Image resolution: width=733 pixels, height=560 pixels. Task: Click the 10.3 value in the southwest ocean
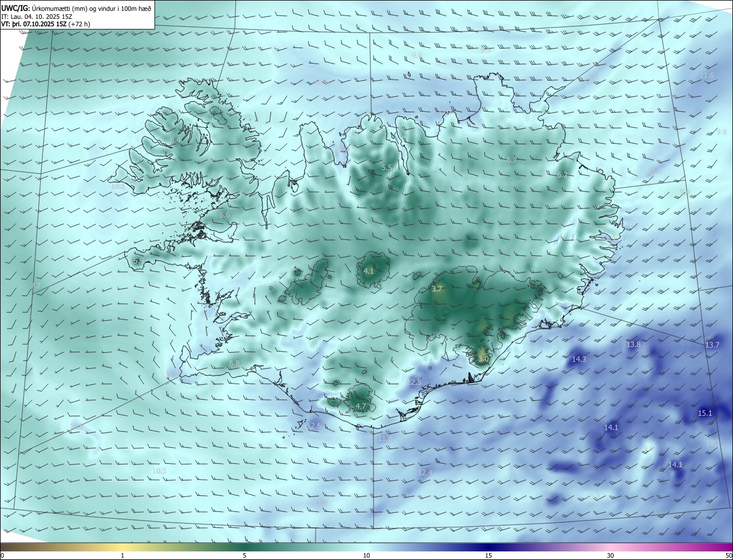[x=159, y=471]
